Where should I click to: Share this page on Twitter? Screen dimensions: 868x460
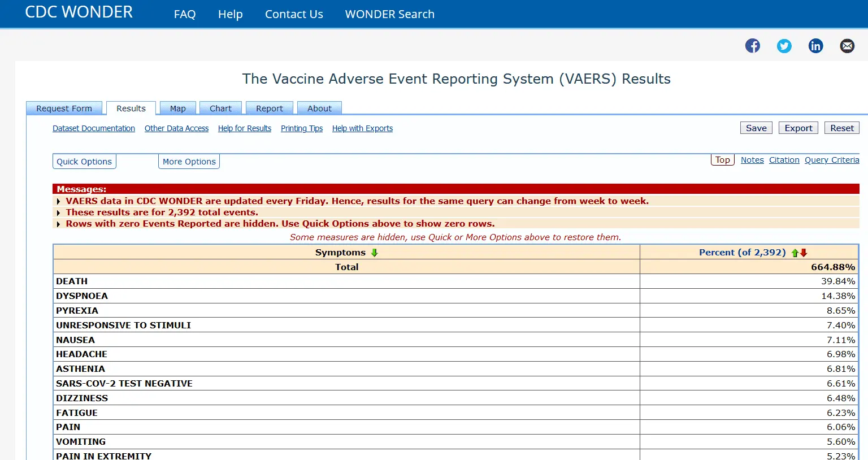click(x=784, y=46)
